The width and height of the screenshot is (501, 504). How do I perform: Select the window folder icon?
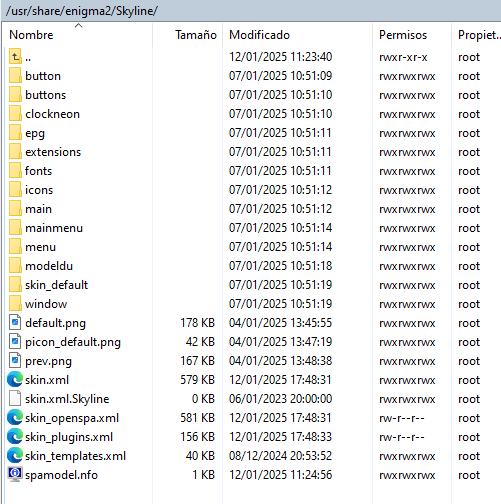(15, 304)
